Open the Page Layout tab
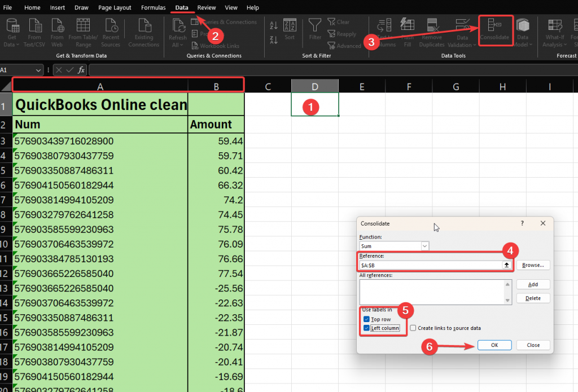This screenshot has width=578, height=392. 115,7
